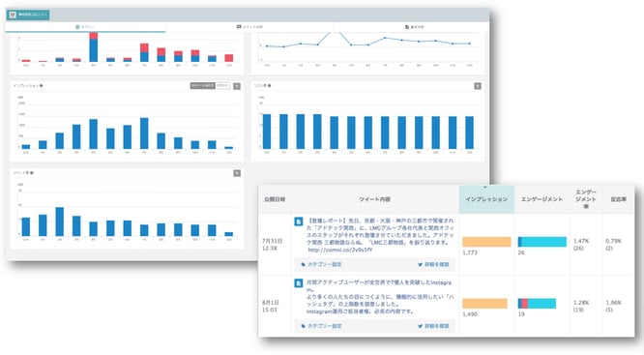Click the 0.79% reaction rate value
The image size is (644, 355).
614,241
